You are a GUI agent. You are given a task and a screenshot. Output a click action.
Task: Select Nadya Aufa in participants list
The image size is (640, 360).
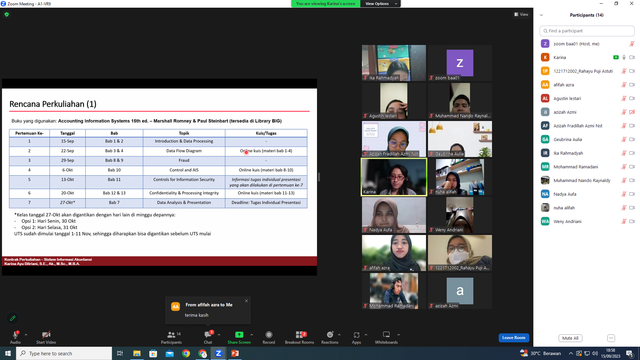click(565, 194)
